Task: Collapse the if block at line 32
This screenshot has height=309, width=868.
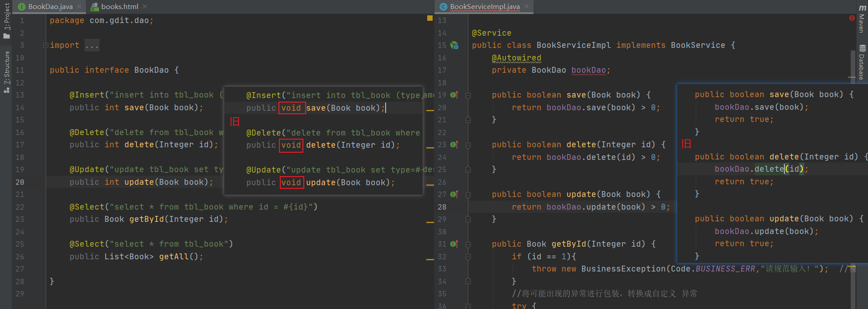Action: (x=468, y=257)
